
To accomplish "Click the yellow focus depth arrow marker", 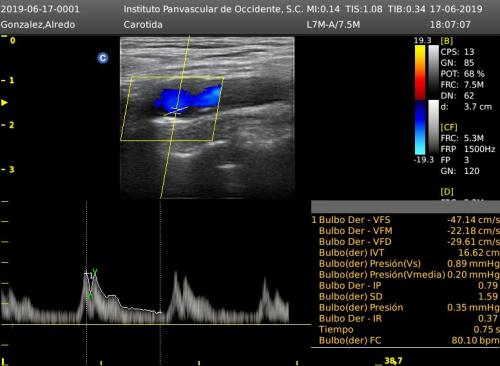I will (x=4, y=102).
